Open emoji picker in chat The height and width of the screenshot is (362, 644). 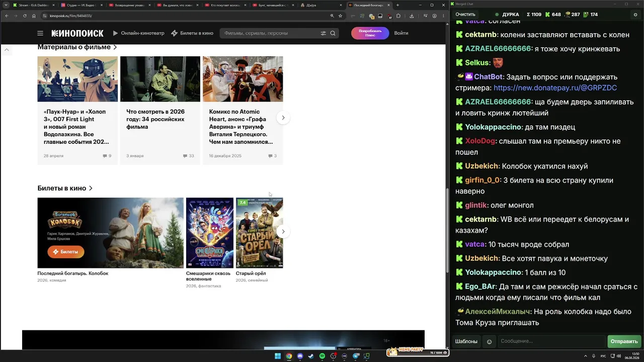(489, 342)
